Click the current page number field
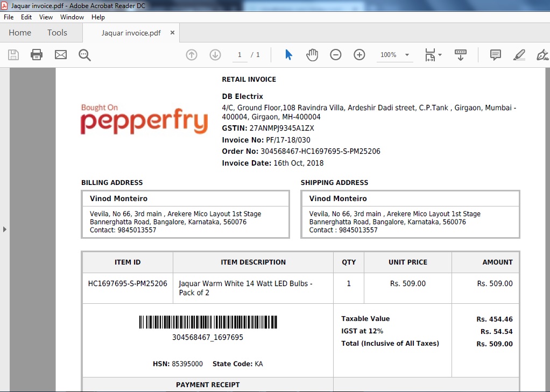The height and width of the screenshot is (392, 550). [x=239, y=55]
